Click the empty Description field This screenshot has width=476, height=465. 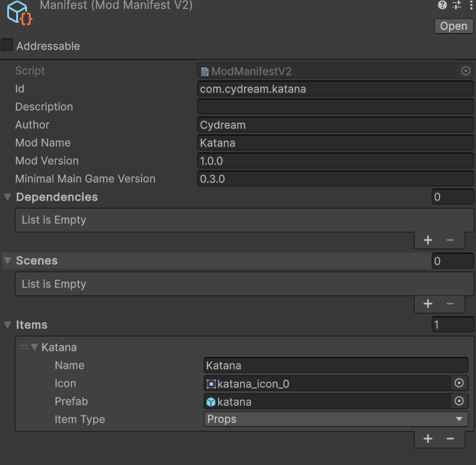[335, 107]
